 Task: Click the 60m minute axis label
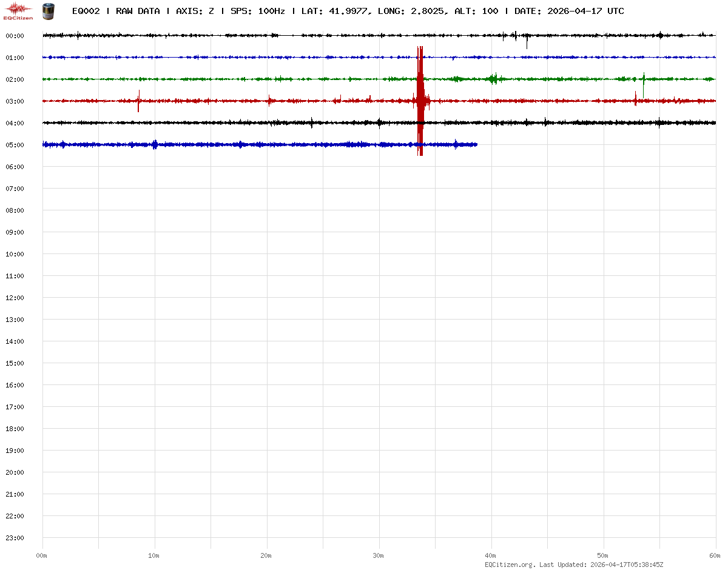(x=715, y=555)
